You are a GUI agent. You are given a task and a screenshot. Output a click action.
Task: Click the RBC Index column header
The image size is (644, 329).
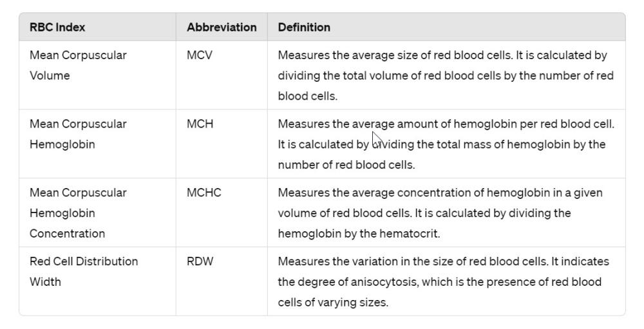pos(57,27)
